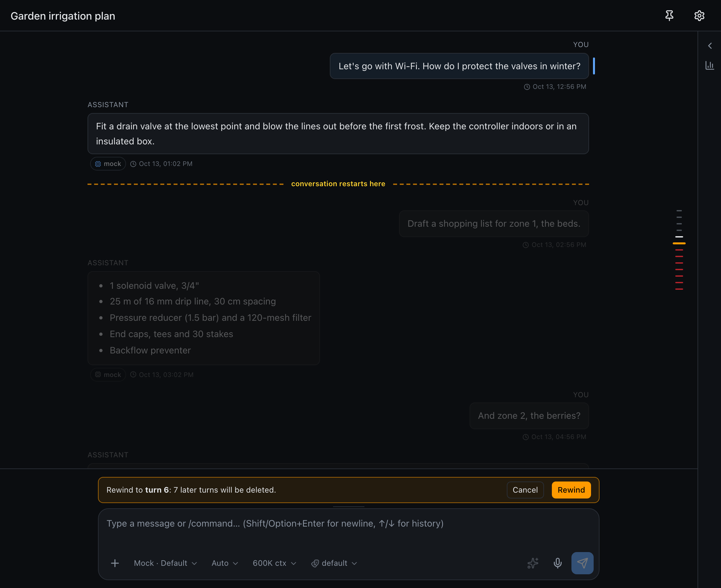This screenshot has width=721, height=588.
Task: Send message with paper plane button
Action: pyautogui.click(x=582, y=563)
